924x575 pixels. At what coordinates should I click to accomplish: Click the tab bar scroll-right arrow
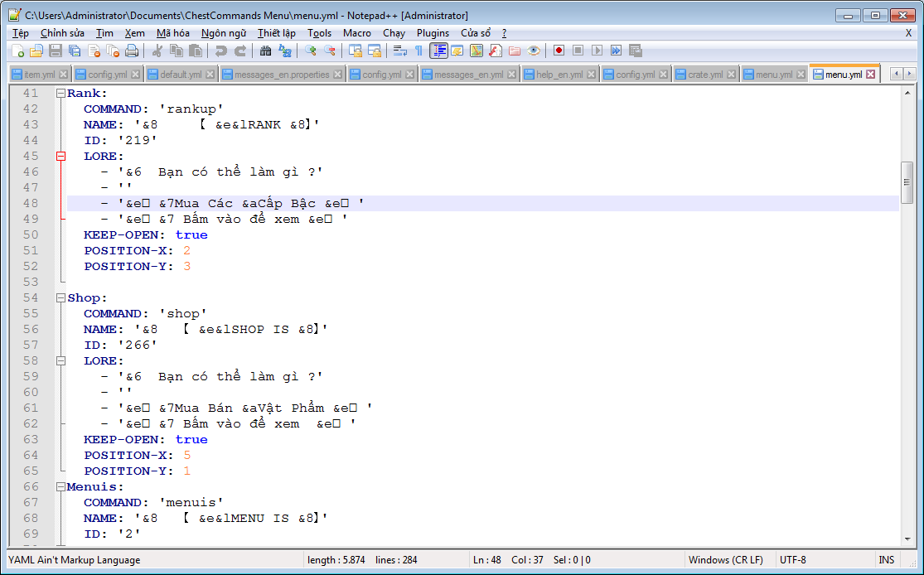tap(910, 74)
